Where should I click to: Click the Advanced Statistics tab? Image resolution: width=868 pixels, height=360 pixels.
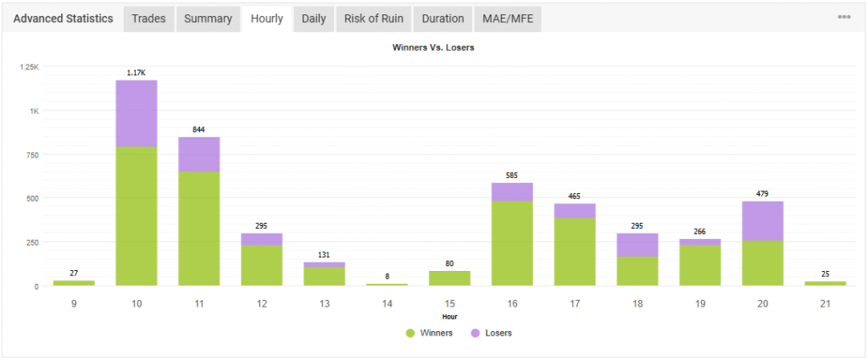coord(64,19)
